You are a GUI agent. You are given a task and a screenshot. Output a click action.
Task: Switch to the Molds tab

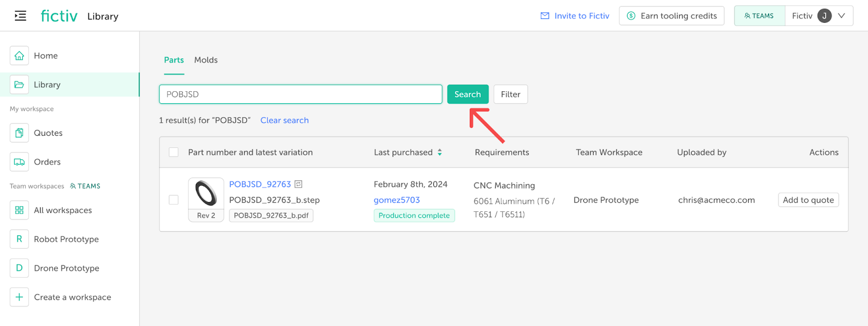click(x=206, y=60)
